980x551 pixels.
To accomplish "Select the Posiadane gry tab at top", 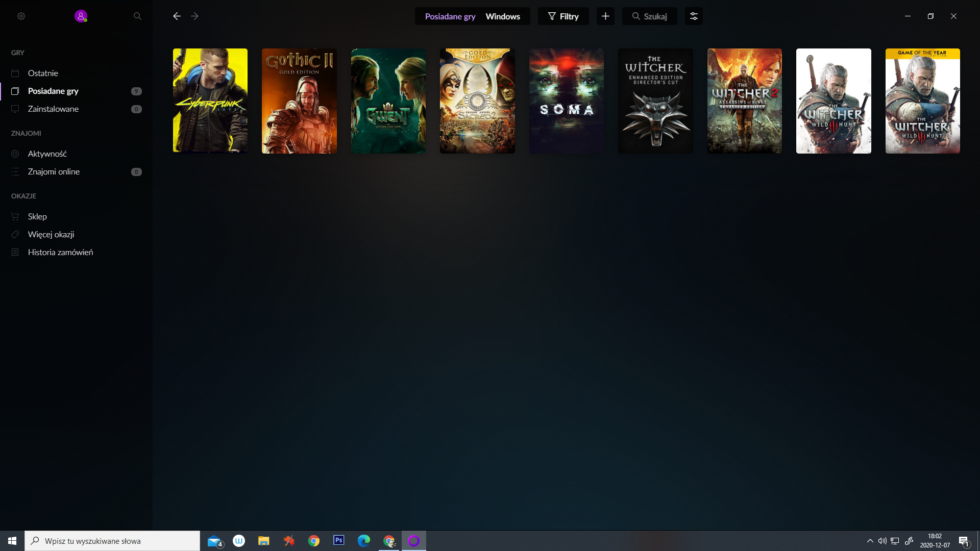I will click(450, 16).
